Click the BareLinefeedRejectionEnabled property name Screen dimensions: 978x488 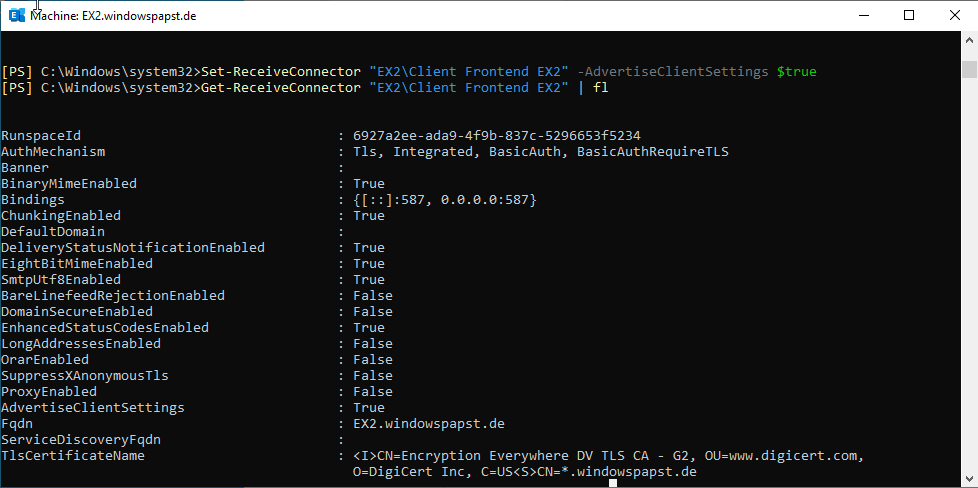113,296
